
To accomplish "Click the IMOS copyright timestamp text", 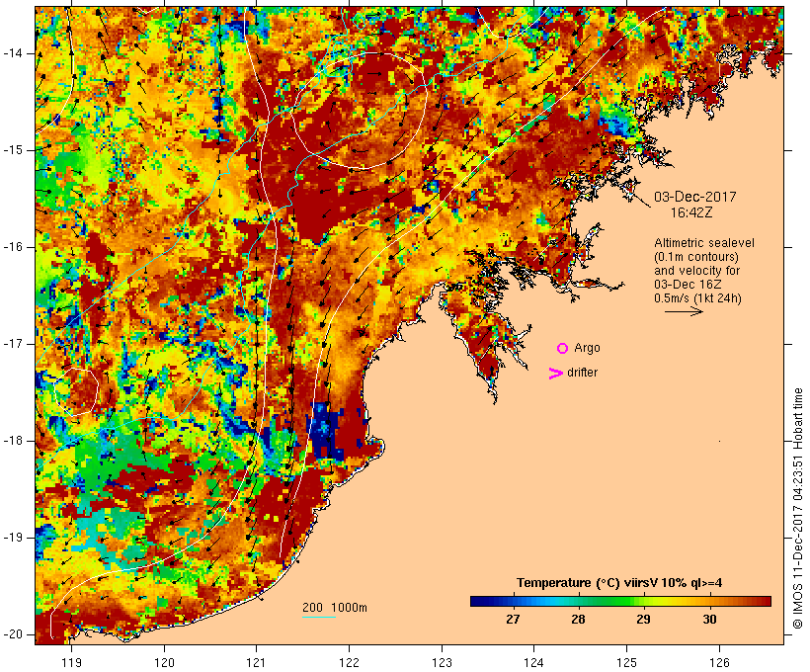I will tap(798, 509).
